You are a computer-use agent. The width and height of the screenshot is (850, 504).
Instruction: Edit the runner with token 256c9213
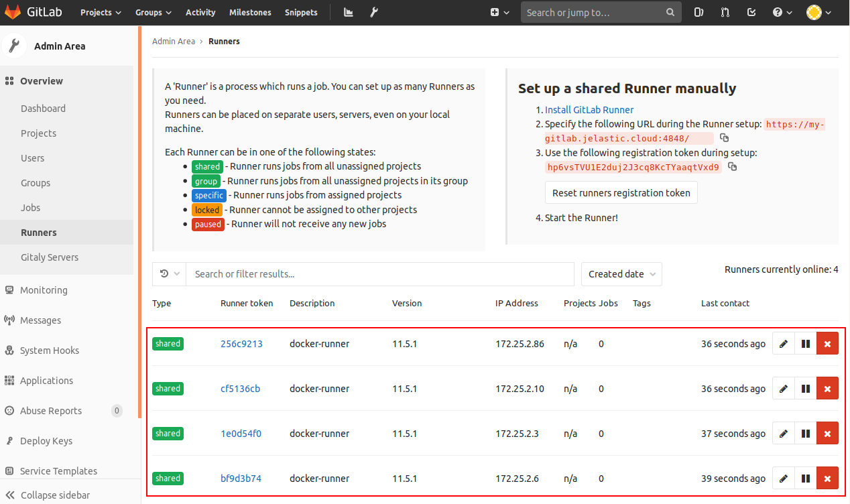tap(784, 344)
